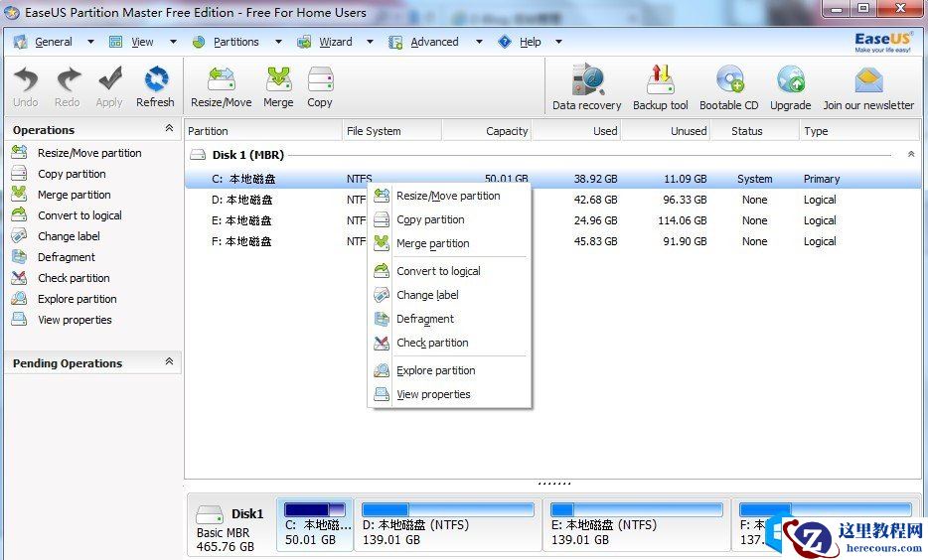Screen dimensions: 928x560
Task: Click the Undo toolbar icon
Action: (26, 79)
